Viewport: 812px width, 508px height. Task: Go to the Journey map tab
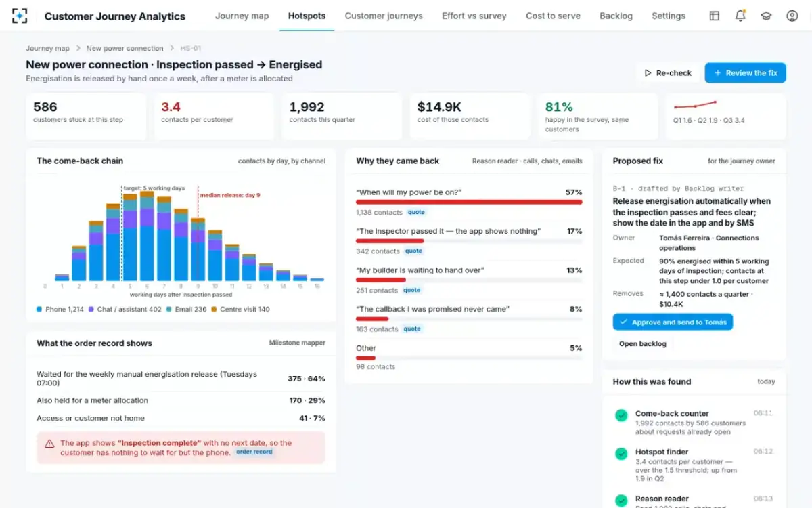click(x=242, y=16)
